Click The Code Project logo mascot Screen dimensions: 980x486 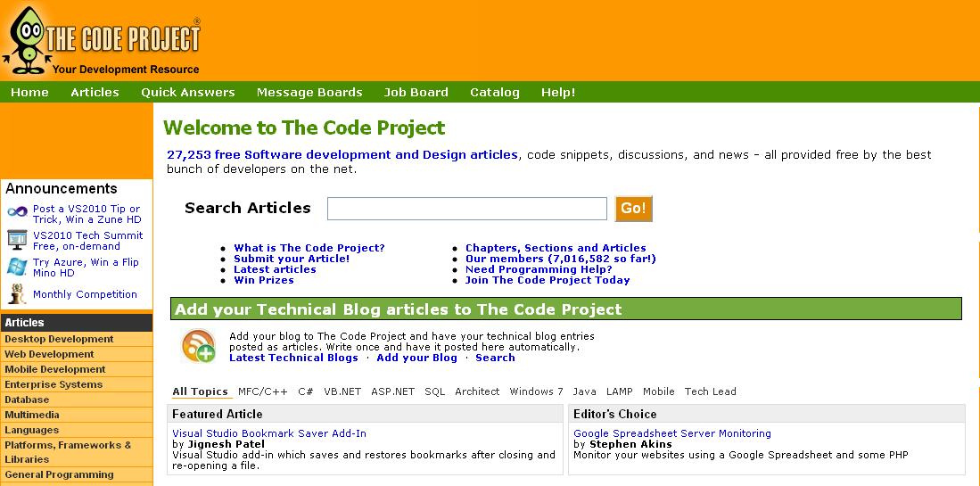[26, 41]
